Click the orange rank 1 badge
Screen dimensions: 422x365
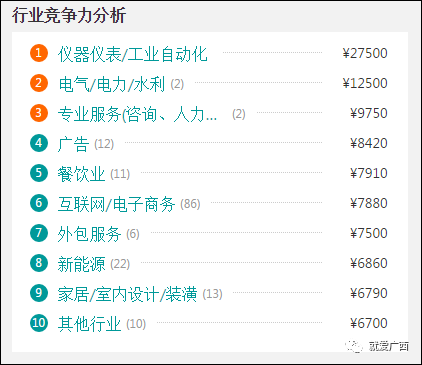click(x=39, y=53)
